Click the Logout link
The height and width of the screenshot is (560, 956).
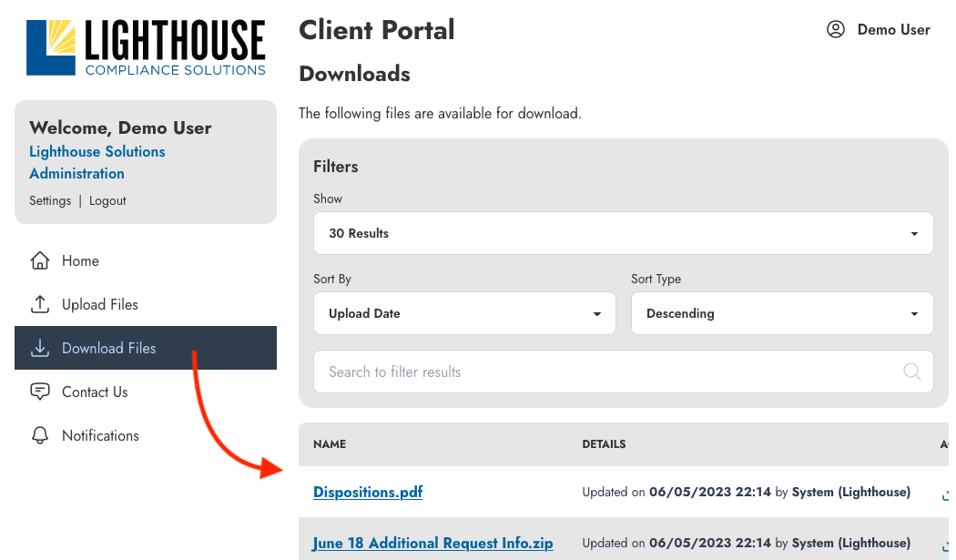[107, 200]
